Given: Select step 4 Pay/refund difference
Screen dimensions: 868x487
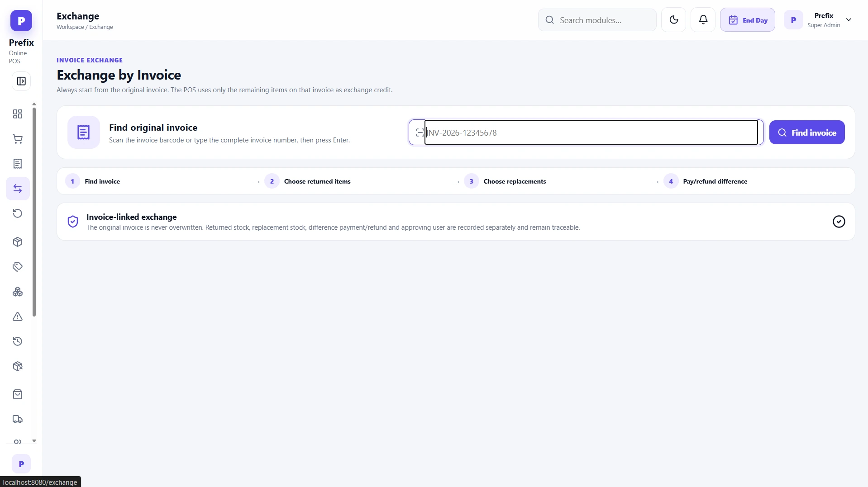Looking at the screenshot, I should (x=706, y=181).
